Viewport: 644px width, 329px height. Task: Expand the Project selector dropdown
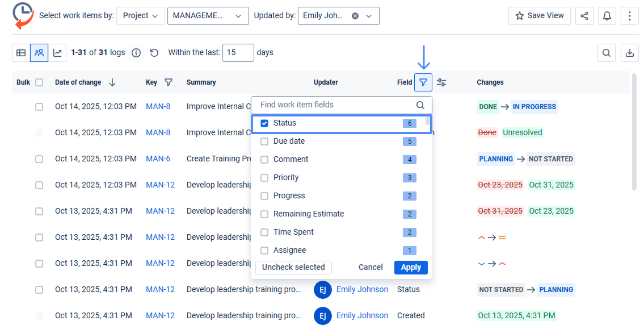click(141, 16)
